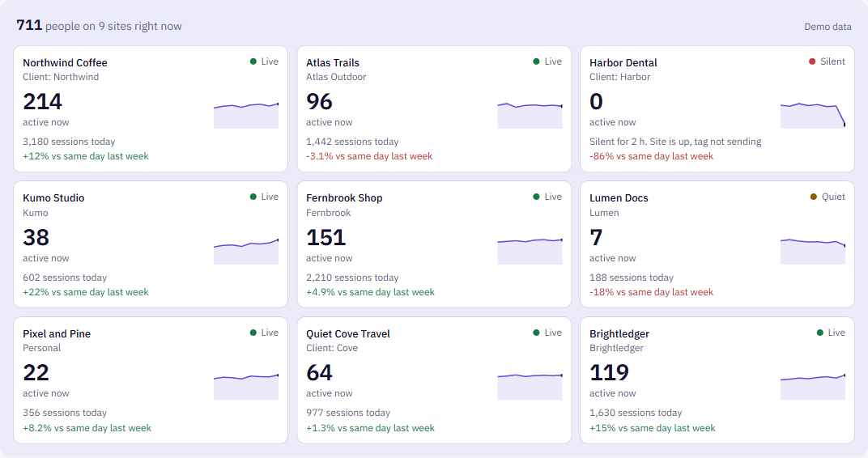Click the Kumo Studio sparkline chart

246,251
